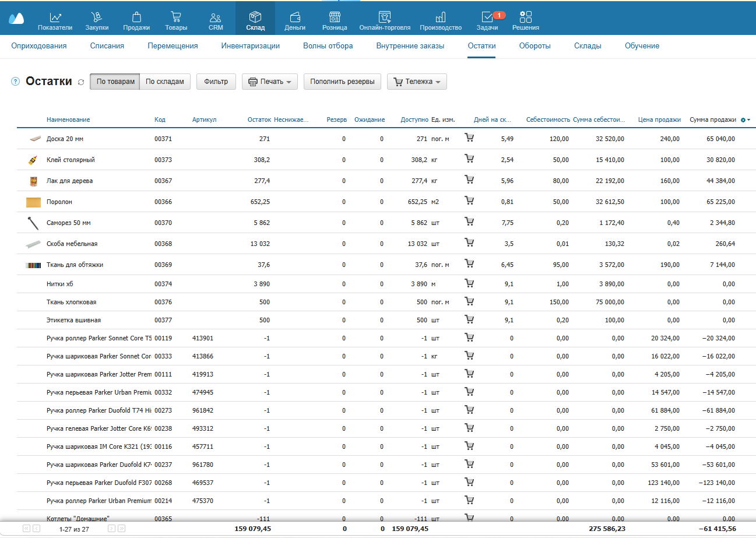
Task: Click the help question mark icon
Action: tap(16, 82)
